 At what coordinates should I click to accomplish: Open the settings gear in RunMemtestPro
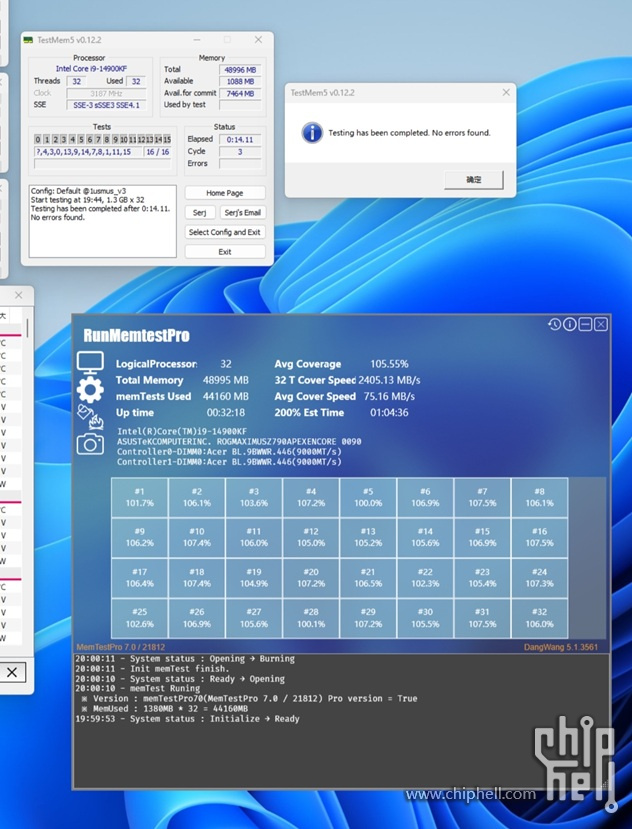[90, 390]
